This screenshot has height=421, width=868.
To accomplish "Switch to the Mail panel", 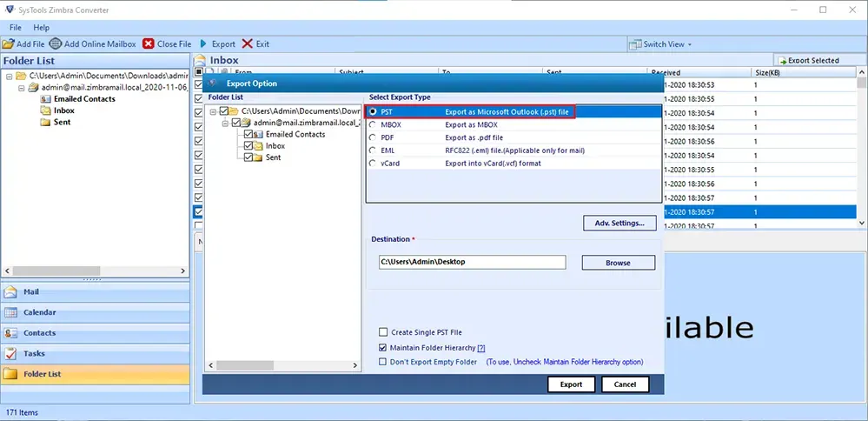I will click(x=96, y=292).
